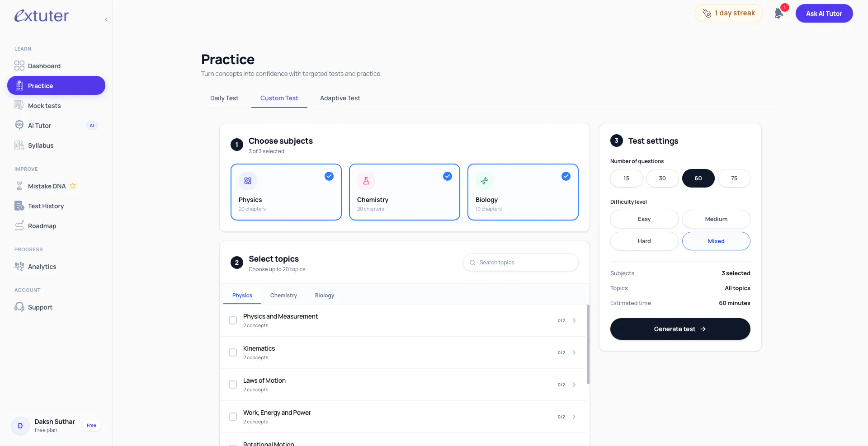Expand Physics and Measurement concepts
868x446 pixels.
(x=574, y=320)
